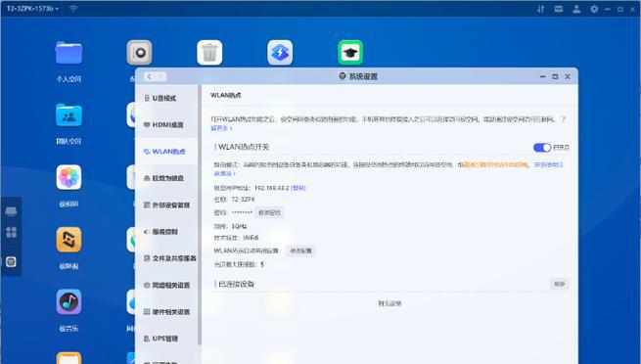641x364 pixels.
Task: Click the forward arrow in settings title bar
Action: coord(160,76)
